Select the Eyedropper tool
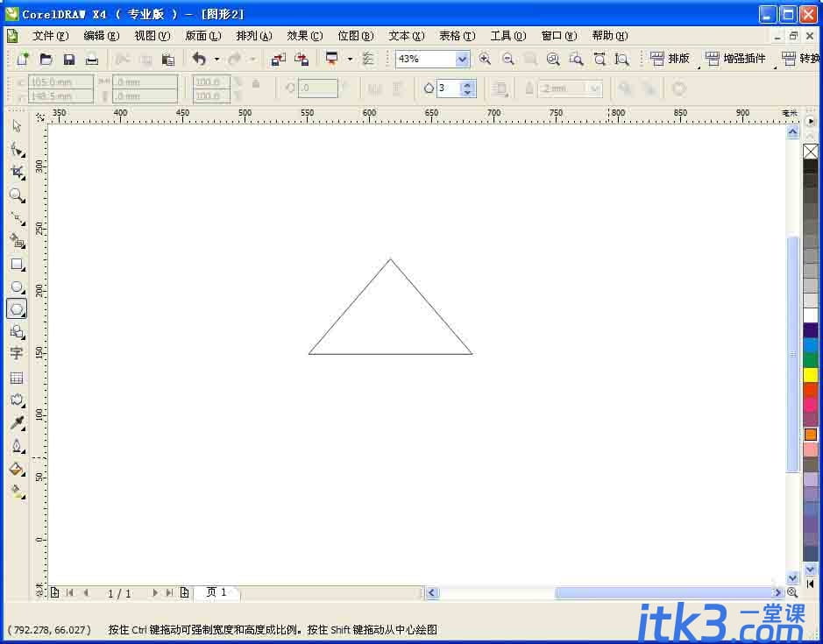Viewport: 823px width, 644px height. pyautogui.click(x=17, y=423)
